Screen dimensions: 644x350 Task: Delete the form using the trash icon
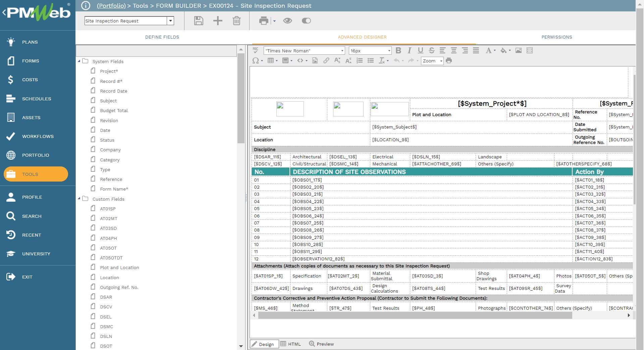[x=237, y=20]
